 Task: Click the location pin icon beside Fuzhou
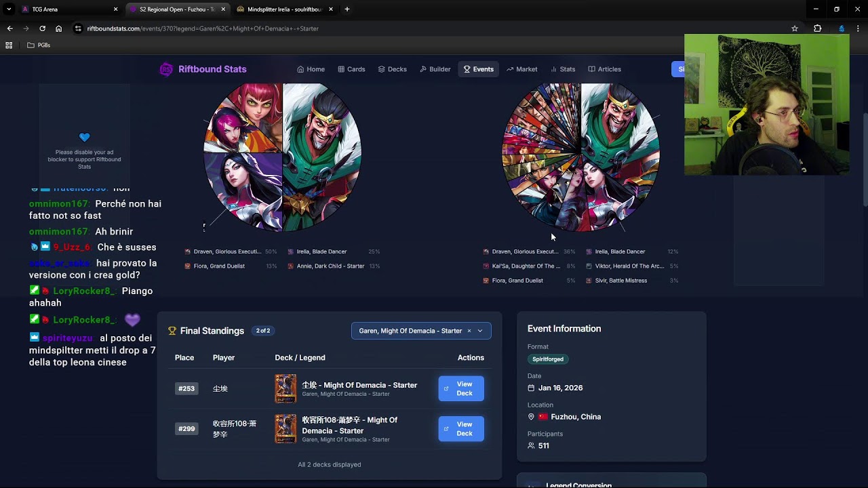531,417
